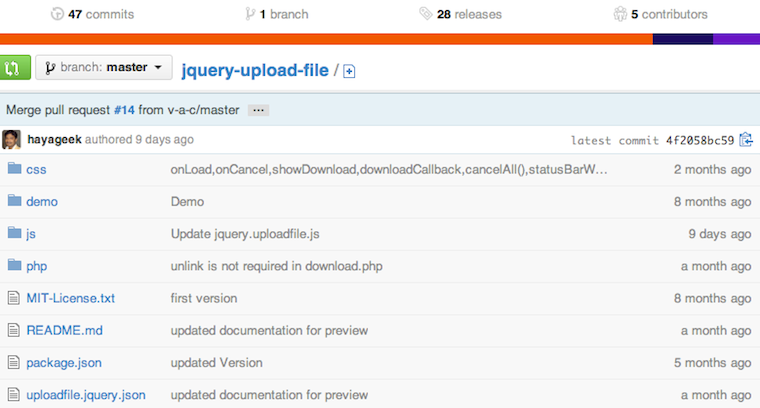Open the demo folder

coord(42,202)
